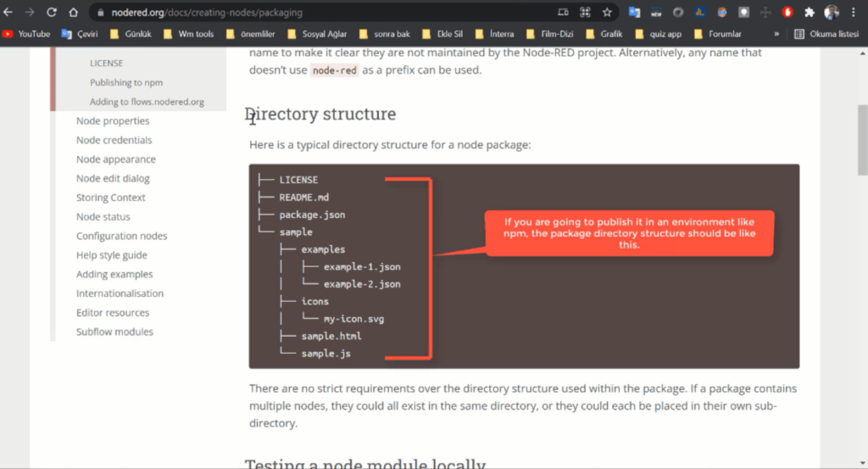This screenshot has height=469, width=868.
Task: Open the YouTube bookmark
Action: click(26, 34)
